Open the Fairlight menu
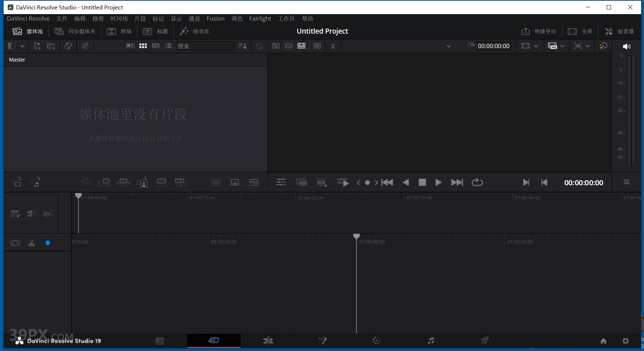The height and width of the screenshot is (351, 644). [x=260, y=18]
